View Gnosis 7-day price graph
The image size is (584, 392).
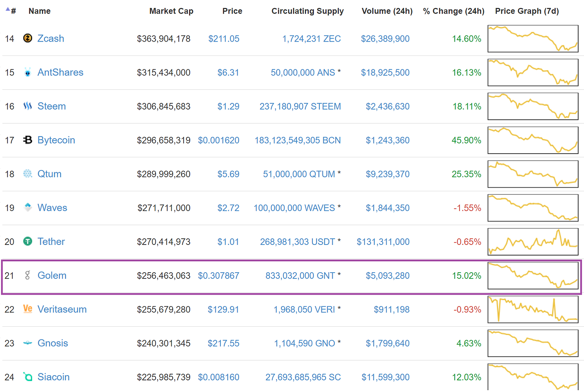[533, 343]
